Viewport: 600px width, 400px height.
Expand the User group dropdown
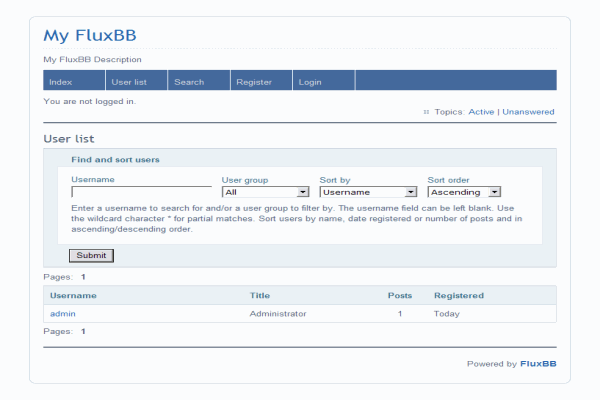[x=265, y=192]
